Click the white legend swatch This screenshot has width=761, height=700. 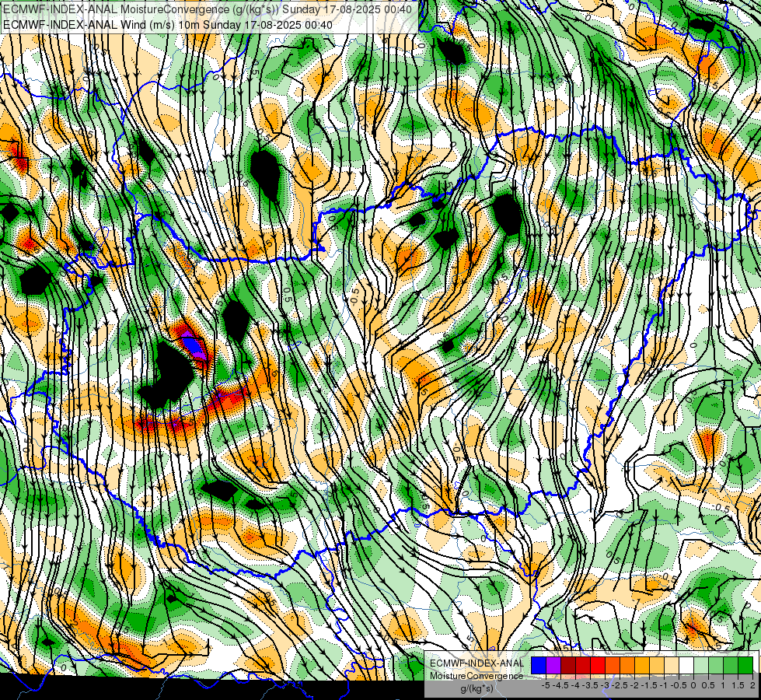(686, 665)
